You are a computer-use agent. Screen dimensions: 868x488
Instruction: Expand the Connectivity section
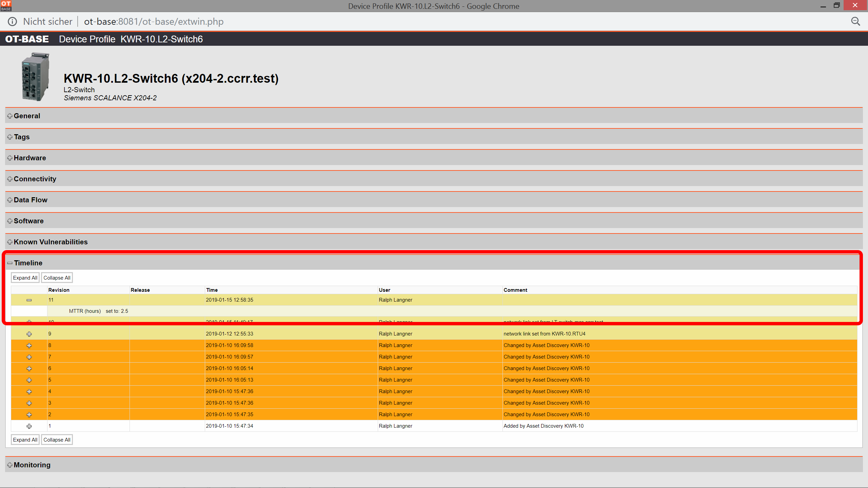pos(10,179)
